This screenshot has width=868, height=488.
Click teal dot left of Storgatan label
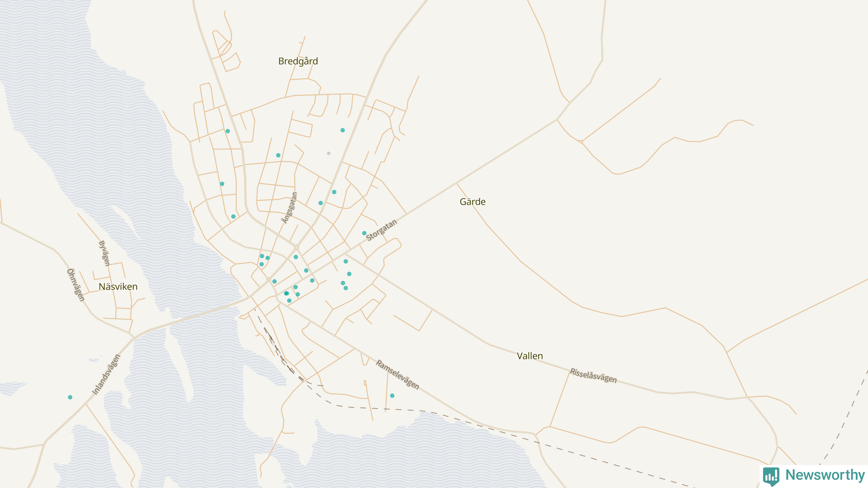[364, 233]
